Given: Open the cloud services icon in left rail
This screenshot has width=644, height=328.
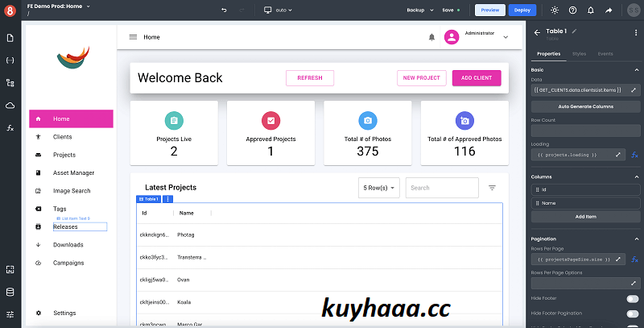Looking at the screenshot, I should click(10, 106).
